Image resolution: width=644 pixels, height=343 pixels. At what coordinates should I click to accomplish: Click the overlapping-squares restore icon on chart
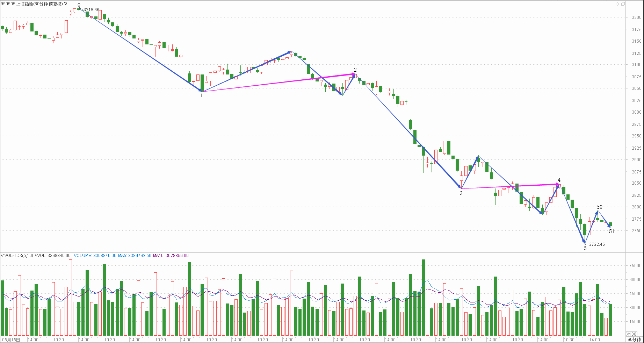click(623, 4)
